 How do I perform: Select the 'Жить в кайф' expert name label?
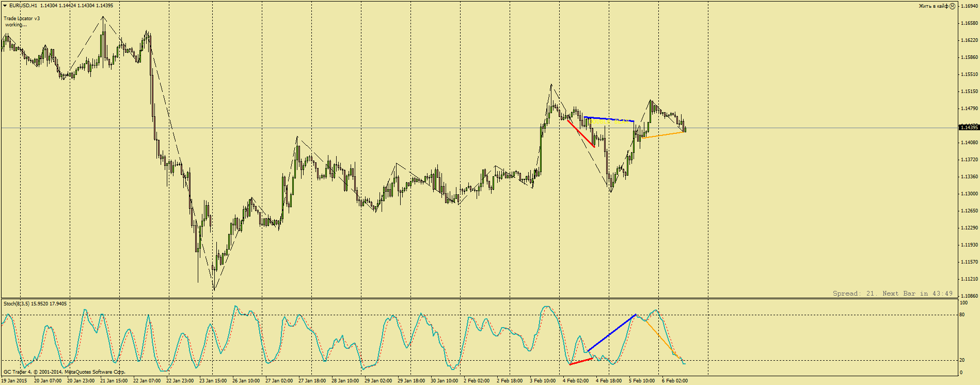(x=934, y=6)
